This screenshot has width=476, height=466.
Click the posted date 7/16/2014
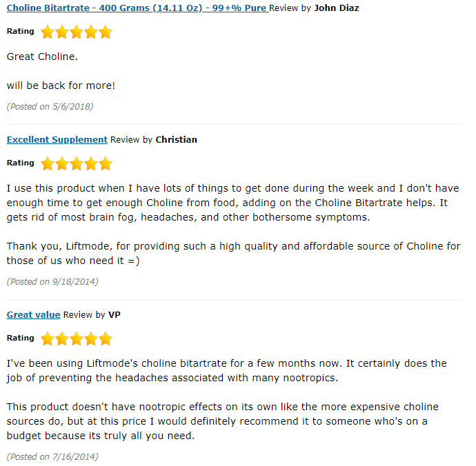tap(52, 456)
